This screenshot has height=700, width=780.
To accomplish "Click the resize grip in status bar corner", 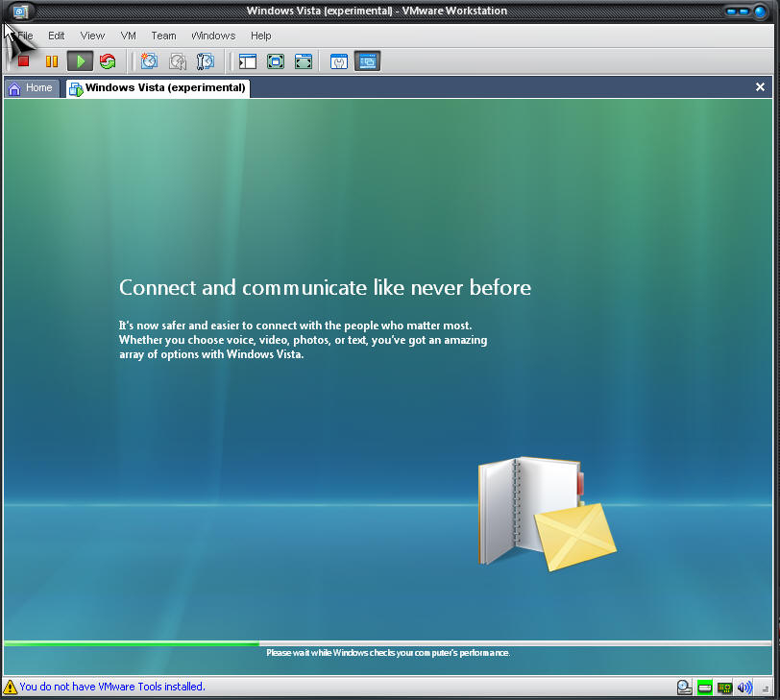I will click(x=766, y=689).
